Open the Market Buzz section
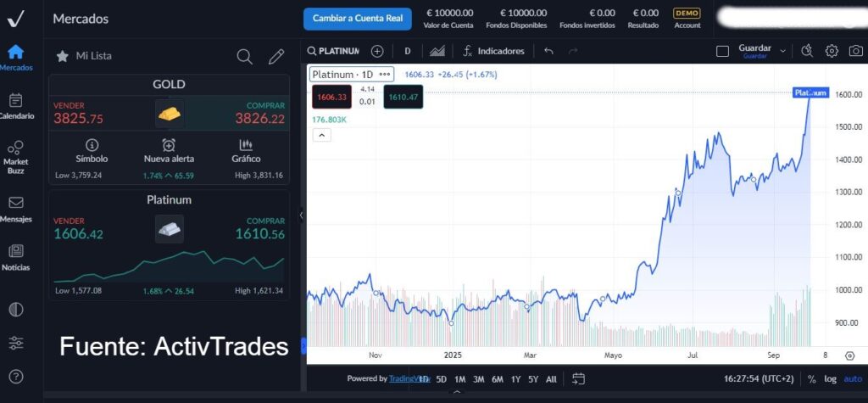This screenshot has width=868, height=403. click(15, 157)
